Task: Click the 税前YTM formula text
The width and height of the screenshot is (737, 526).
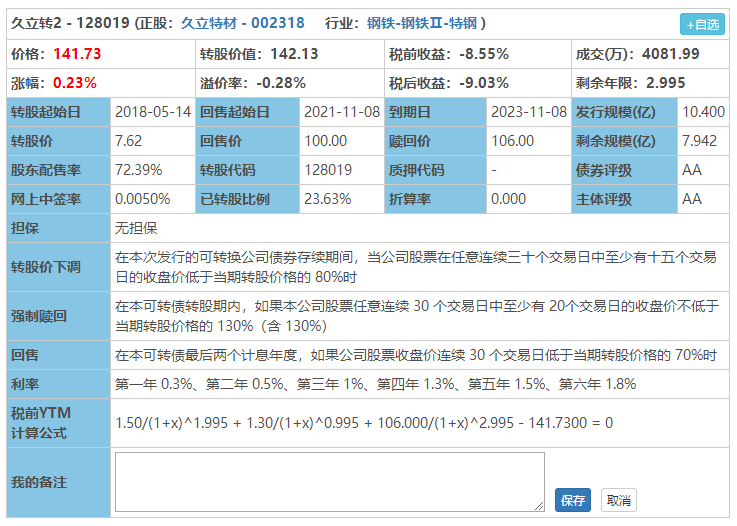Action: coord(364,423)
